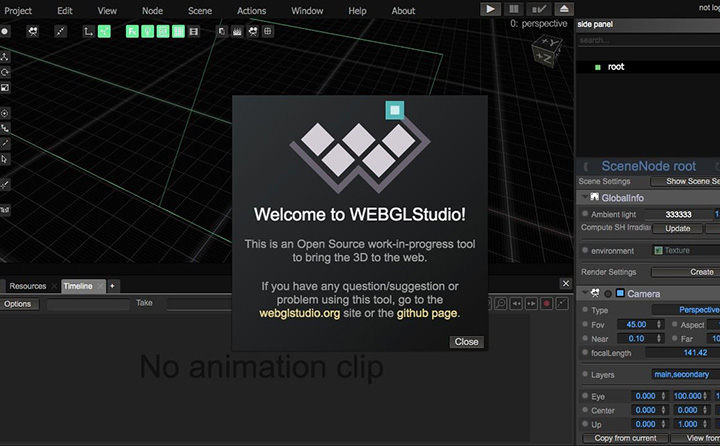Screen dimensions: 720x446
Task: Select the scale tool in left toolbar
Action: tap(5, 87)
